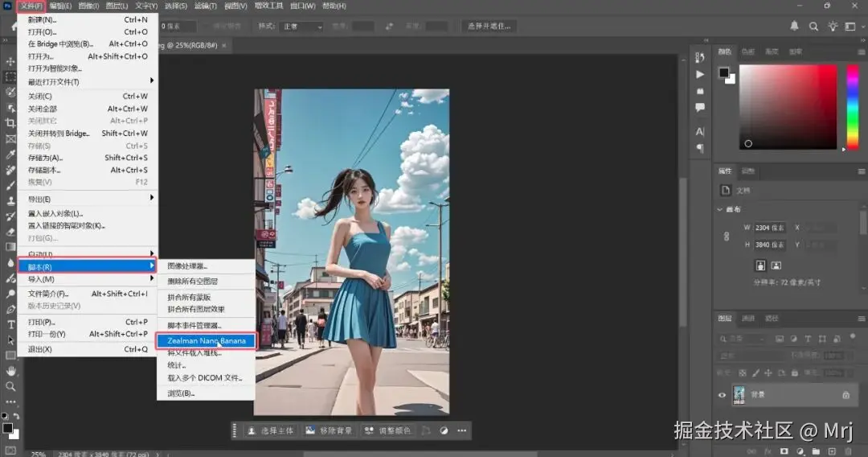This screenshot has height=457, width=868.
Task: Select the Move tool in the toolbar
Action: pyautogui.click(x=10, y=62)
